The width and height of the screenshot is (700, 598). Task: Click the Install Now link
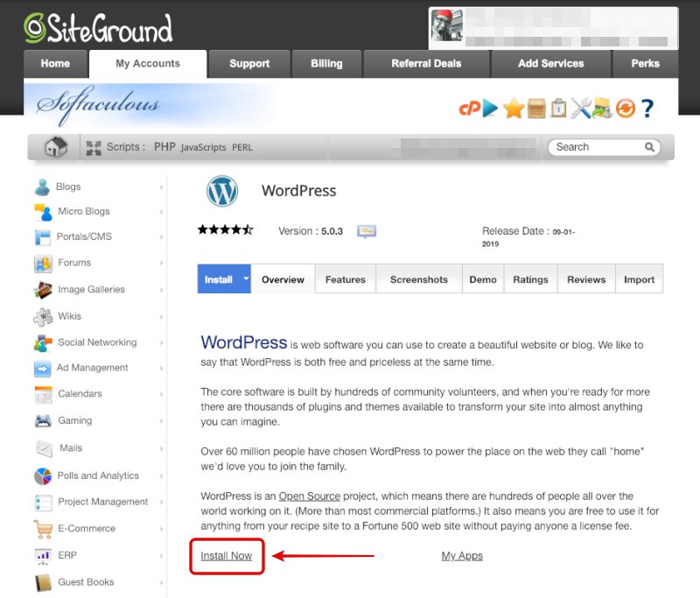(x=227, y=556)
